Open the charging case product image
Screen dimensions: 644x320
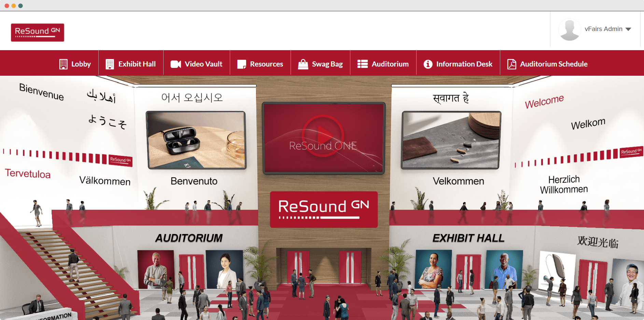click(196, 140)
